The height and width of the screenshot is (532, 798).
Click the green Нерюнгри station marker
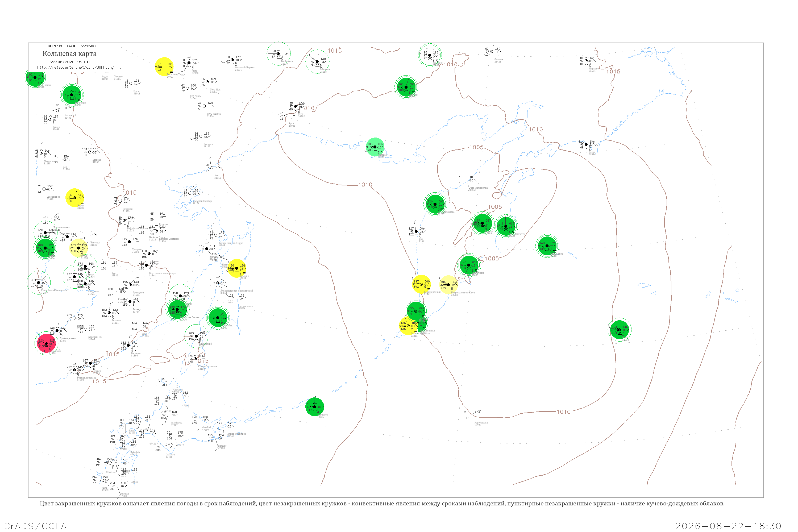(72, 95)
